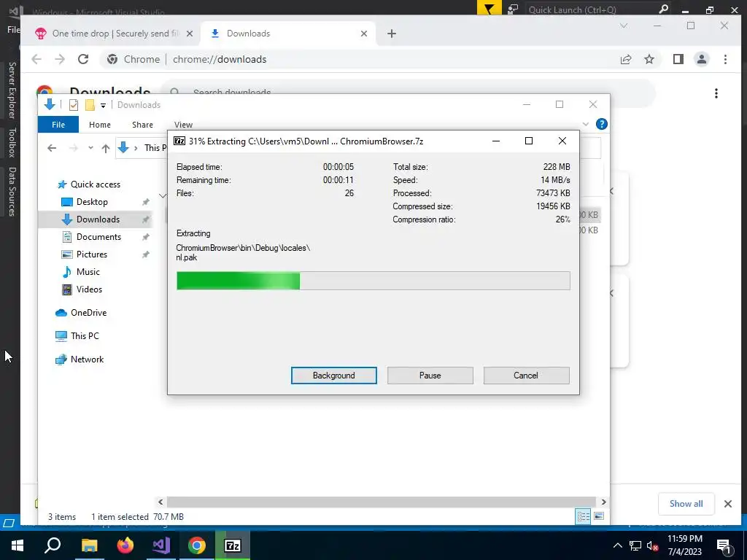Image resolution: width=747 pixels, height=560 pixels.
Task: Close the Downloads Chrome tab
Action: click(364, 34)
